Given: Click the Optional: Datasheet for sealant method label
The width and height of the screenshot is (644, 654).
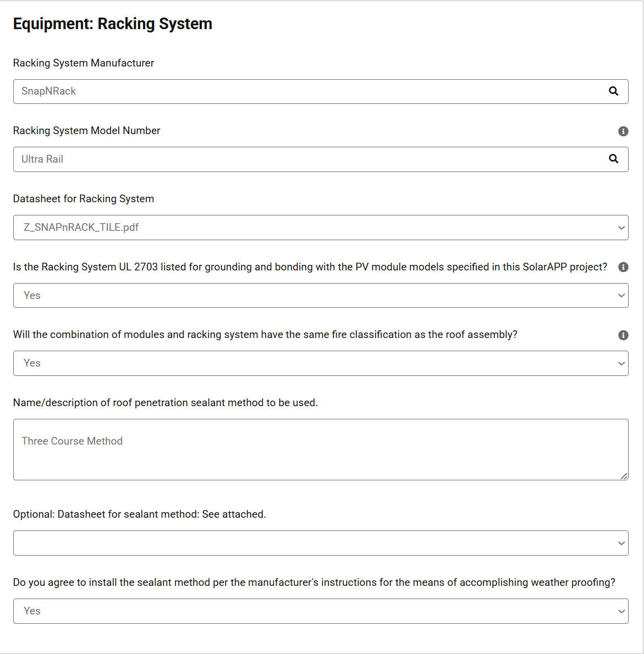Looking at the screenshot, I should point(139,514).
